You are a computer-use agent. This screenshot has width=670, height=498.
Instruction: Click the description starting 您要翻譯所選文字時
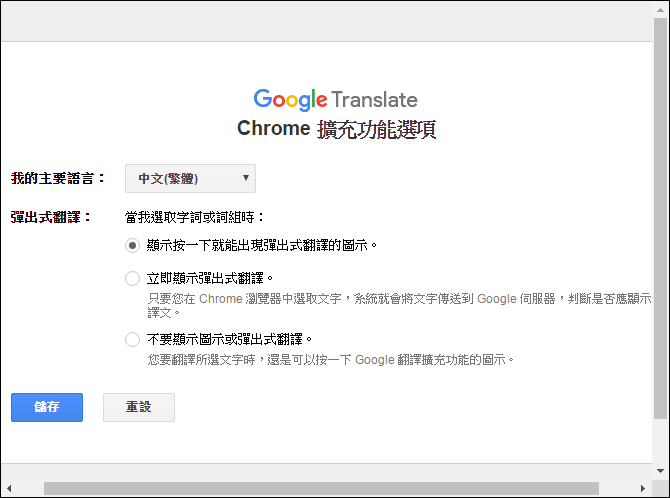point(331,360)
